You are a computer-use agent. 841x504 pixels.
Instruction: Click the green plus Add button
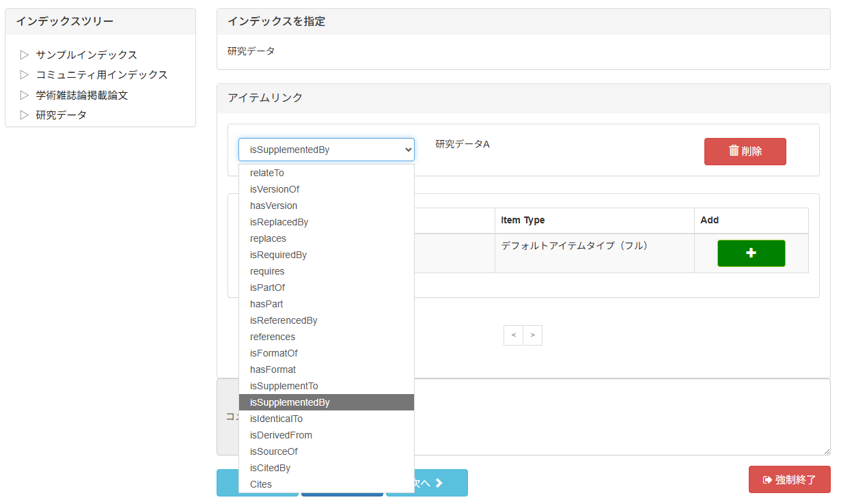(751, 253)
